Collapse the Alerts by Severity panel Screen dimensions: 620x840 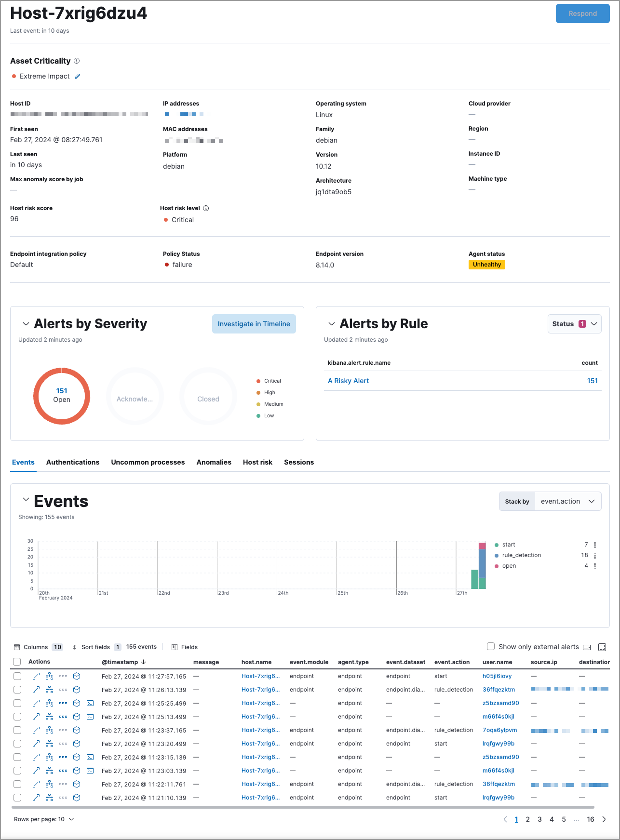[26, 324]
